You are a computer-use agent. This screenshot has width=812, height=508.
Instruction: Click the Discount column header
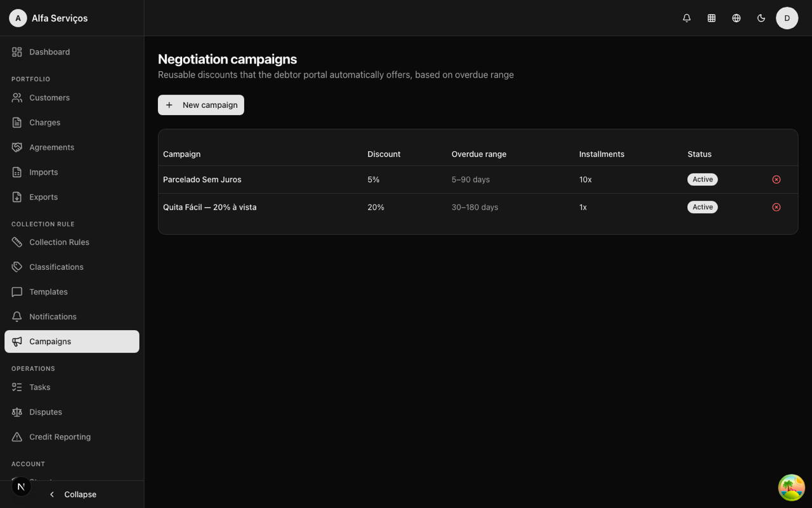(x=384, y=154)
